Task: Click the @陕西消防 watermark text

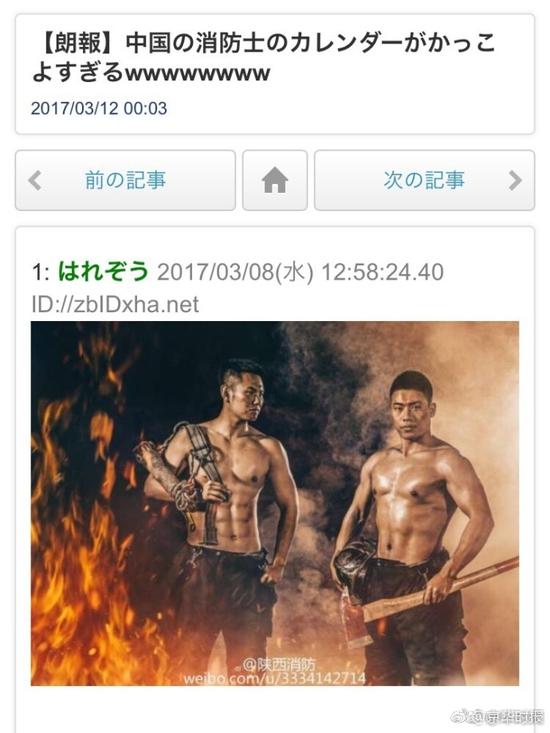Action: coord(279,664)
